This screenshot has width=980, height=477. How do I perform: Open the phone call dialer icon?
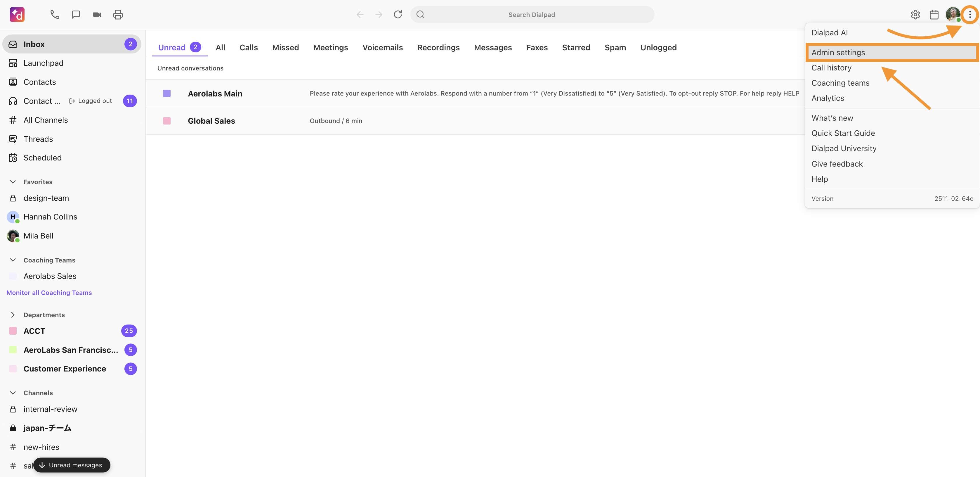click(x=55, y=14)
